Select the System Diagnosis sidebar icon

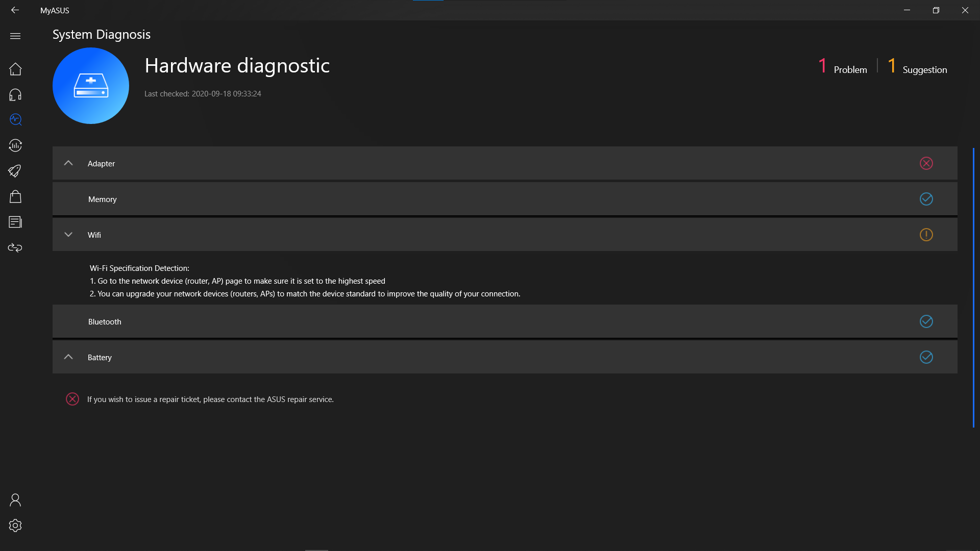pyautogui.click(x=15, y=119)
